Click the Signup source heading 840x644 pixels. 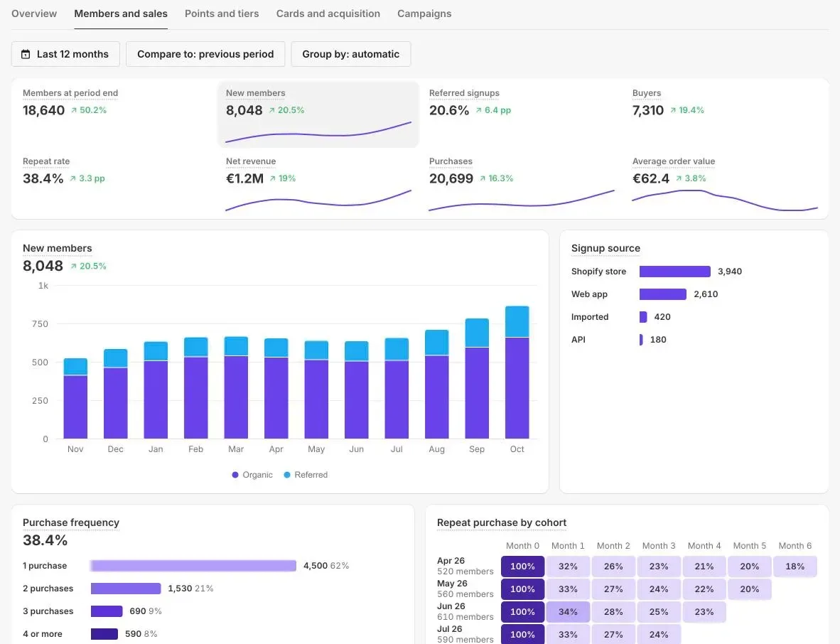[605, 248]
